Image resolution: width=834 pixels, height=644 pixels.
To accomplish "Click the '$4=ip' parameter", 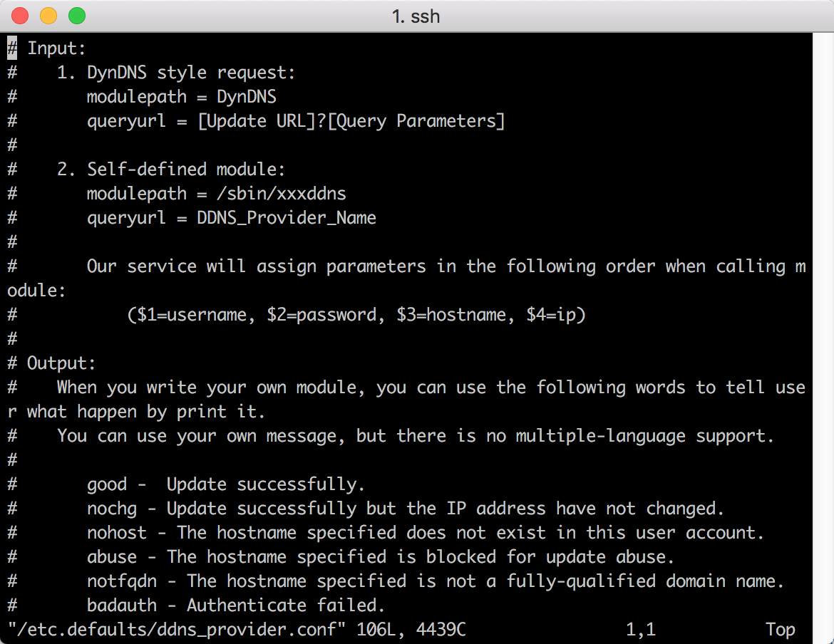I will [x=551, y=315].
